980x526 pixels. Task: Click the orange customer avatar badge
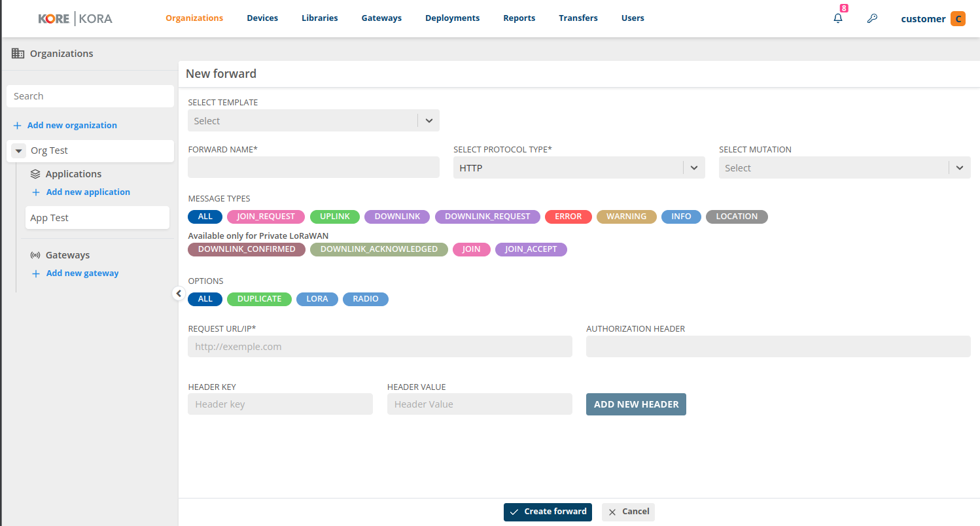[958, 18]
